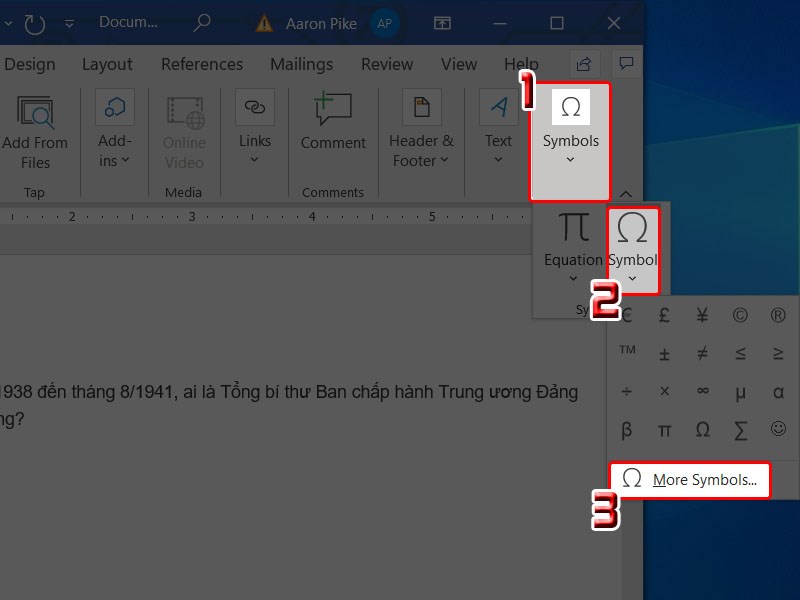
Task: Expand the Symbol dropdown arrow
Action: click(632, 279)
